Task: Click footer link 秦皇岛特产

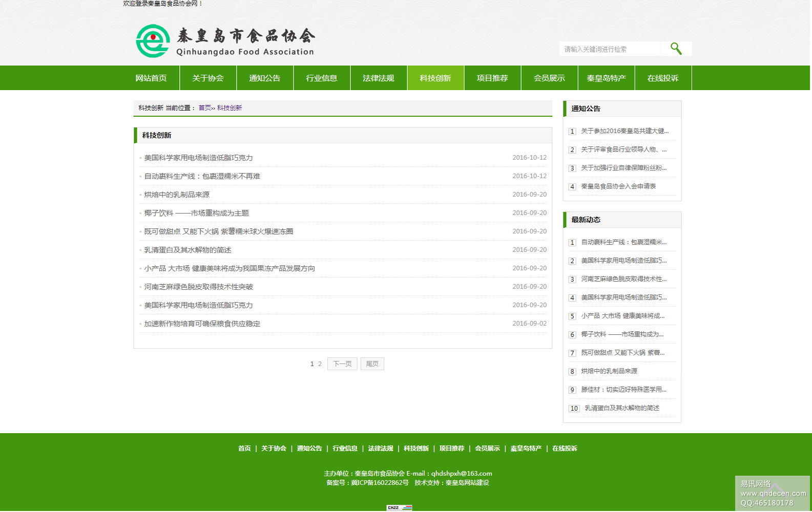Action: pos(526,449)
